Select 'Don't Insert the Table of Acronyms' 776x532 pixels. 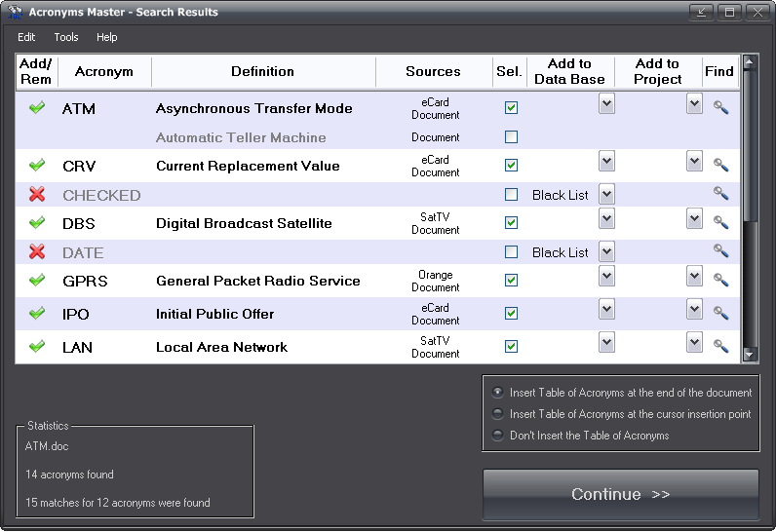498,436
